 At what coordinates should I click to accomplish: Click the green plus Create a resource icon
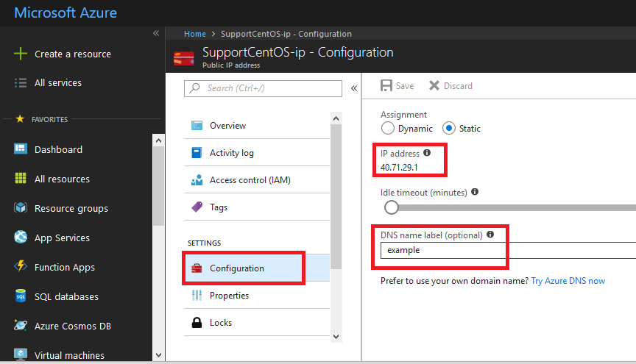[x=21, y=54]
